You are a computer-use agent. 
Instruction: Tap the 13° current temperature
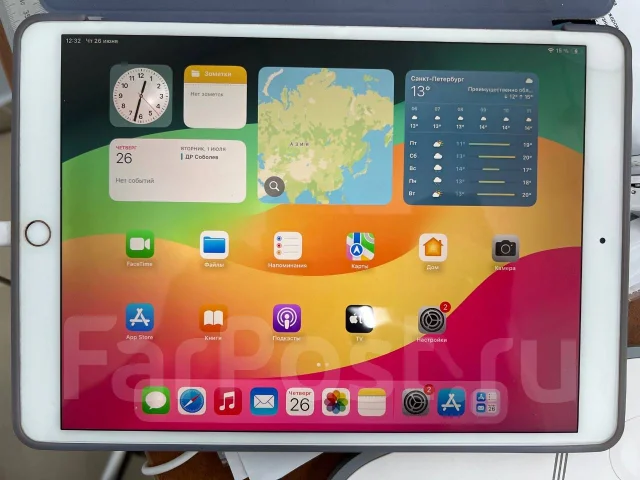[420, 91]
